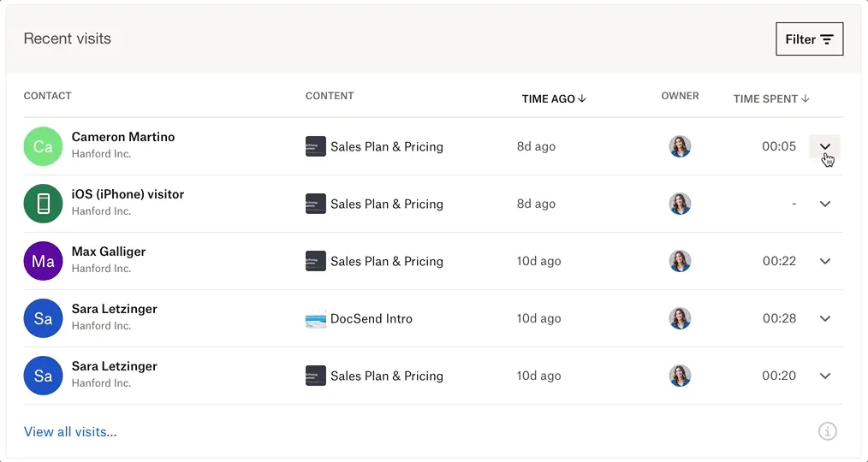868x462 pixels.
Task: Click owner photo in Max Galliger row
Action: tap(680, 261)
